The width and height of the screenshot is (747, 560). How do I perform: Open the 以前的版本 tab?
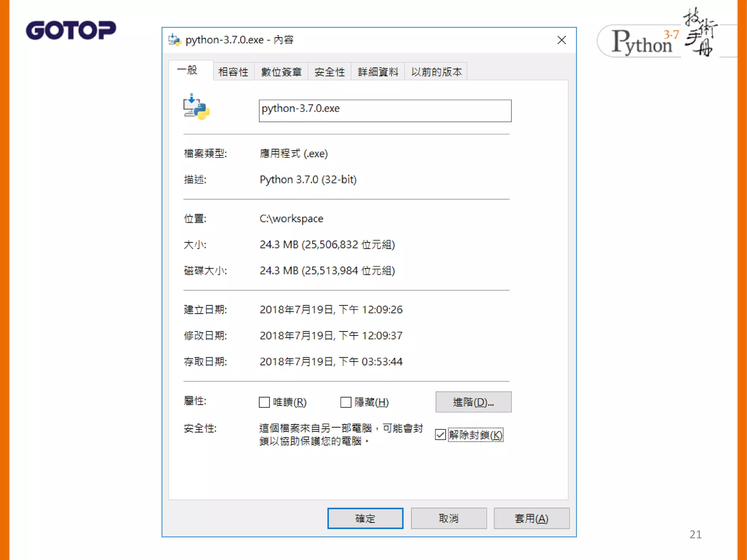[436, 72]
